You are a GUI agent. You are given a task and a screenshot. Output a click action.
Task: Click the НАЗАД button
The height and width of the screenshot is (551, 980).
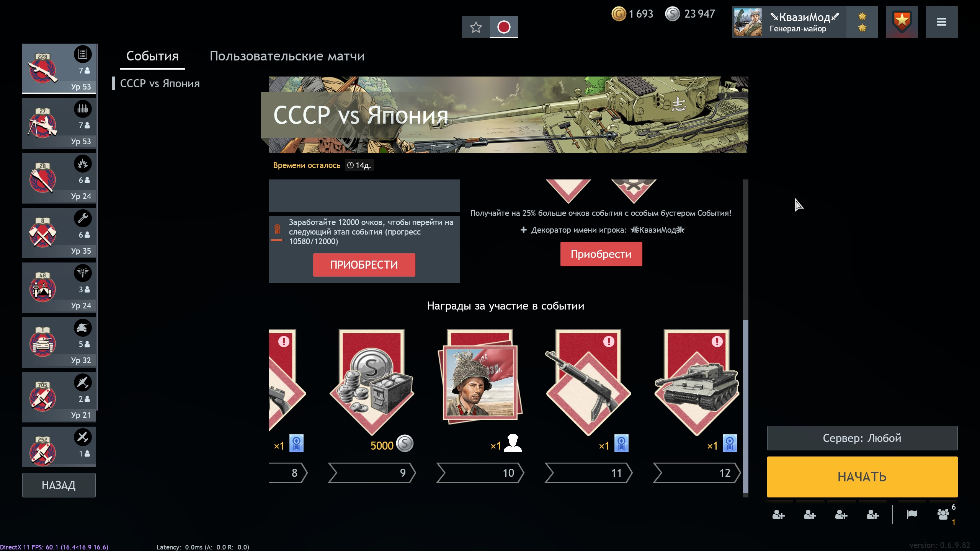click(59, 485)
